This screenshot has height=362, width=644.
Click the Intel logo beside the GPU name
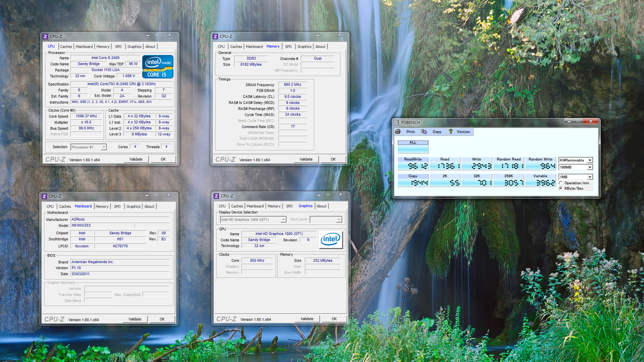[x=331, y=240]
